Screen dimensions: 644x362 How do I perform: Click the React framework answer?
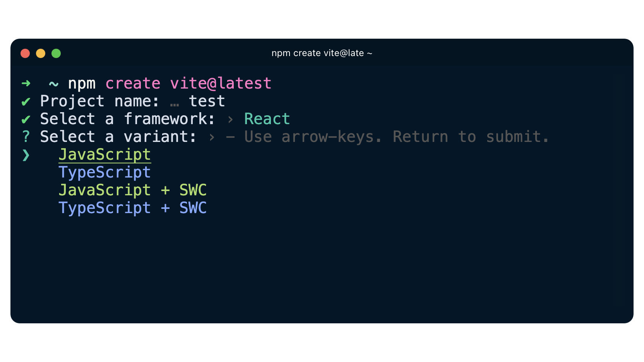267,119
